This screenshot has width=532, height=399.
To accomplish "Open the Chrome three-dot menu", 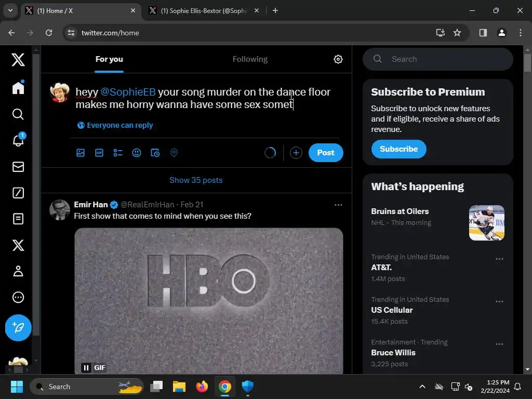I will [x=521, y=33].
